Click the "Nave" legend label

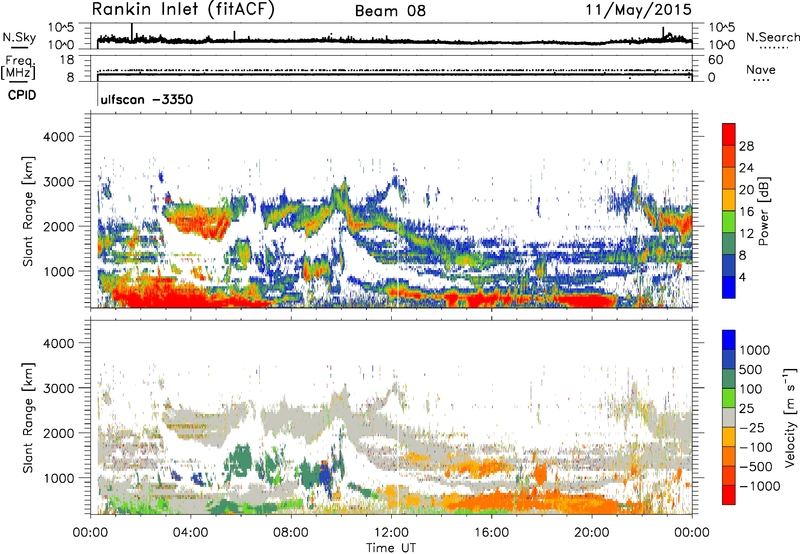(760, 69)
